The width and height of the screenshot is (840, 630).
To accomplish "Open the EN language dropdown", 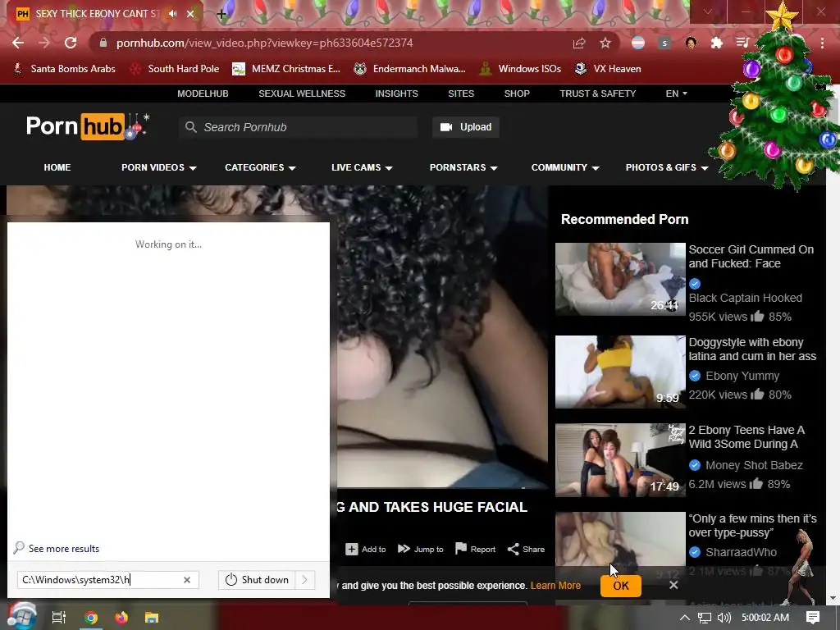I will tap(676, 94).
